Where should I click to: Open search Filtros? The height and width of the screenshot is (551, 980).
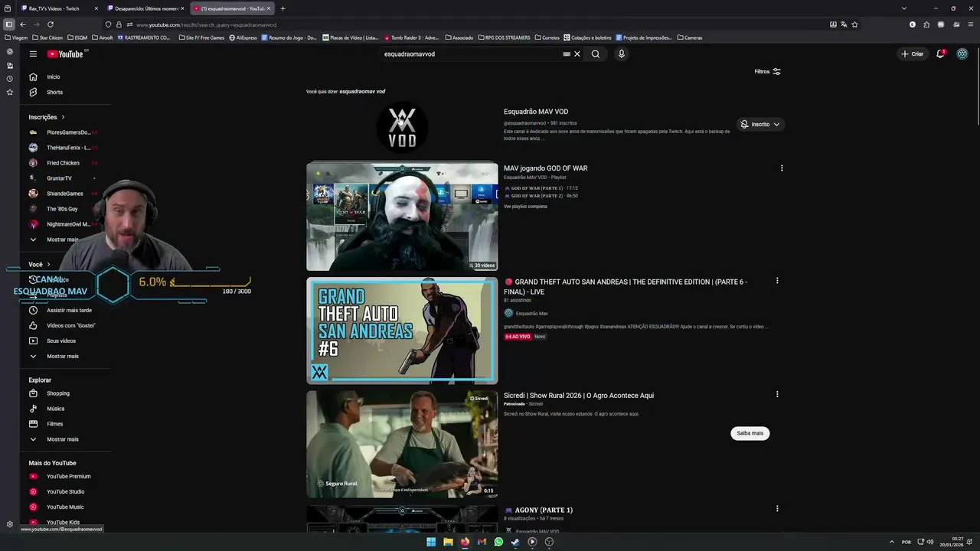point(767,71)
